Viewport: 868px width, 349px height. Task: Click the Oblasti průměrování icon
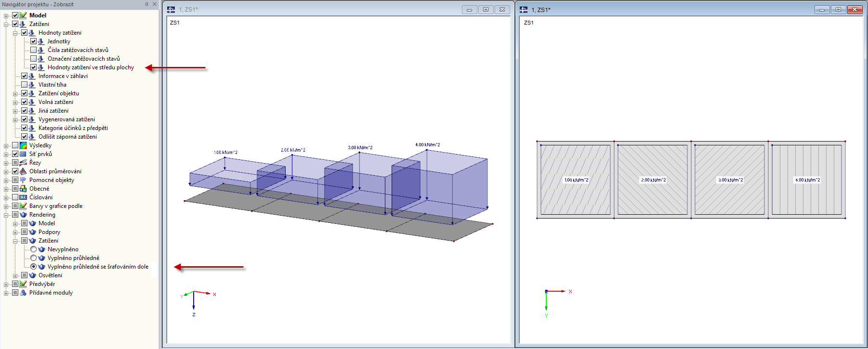pos(23,171)
